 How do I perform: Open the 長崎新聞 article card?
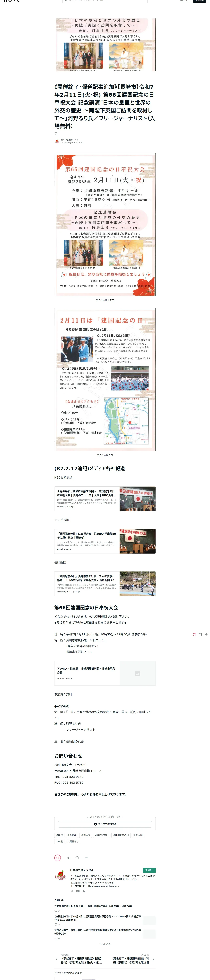(x=105, y=583)
